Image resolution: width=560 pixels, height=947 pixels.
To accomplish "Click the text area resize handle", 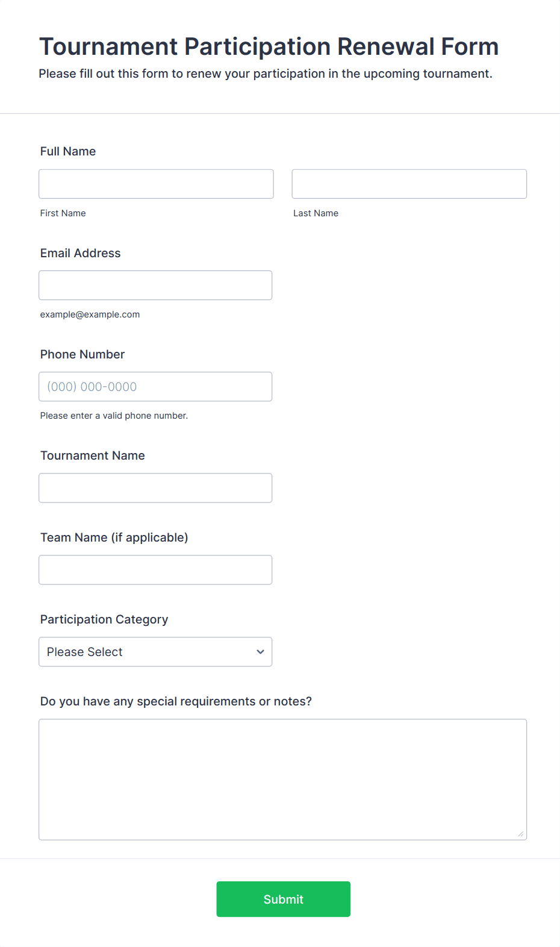I will coord(521,834).
